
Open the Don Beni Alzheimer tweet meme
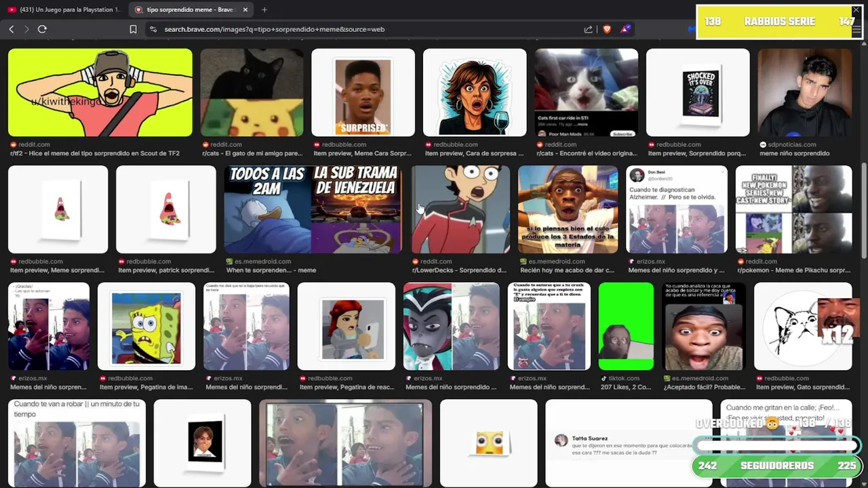[x=677, y=209]
